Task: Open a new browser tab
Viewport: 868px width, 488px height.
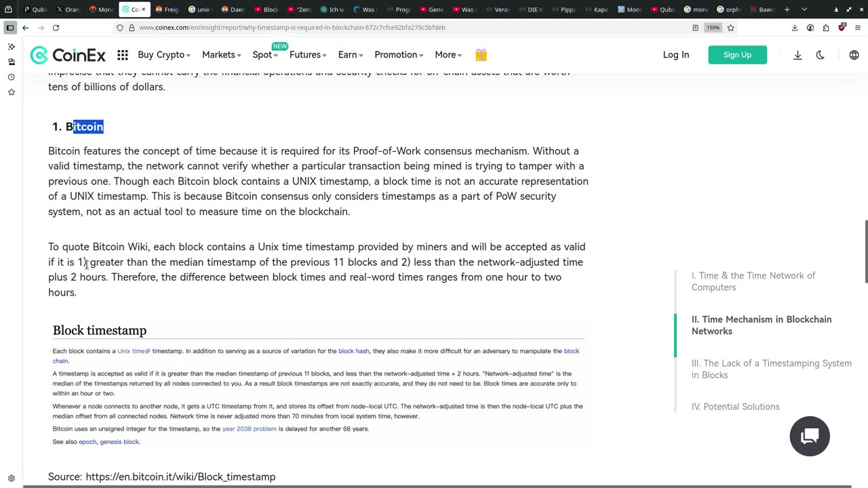Action: click(x=787, y=9)
